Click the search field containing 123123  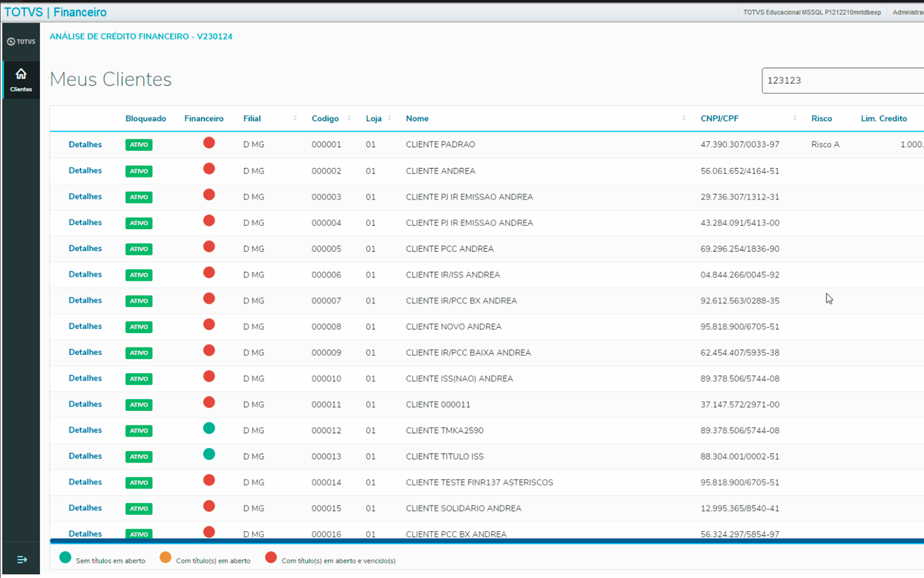pos(842,80)
